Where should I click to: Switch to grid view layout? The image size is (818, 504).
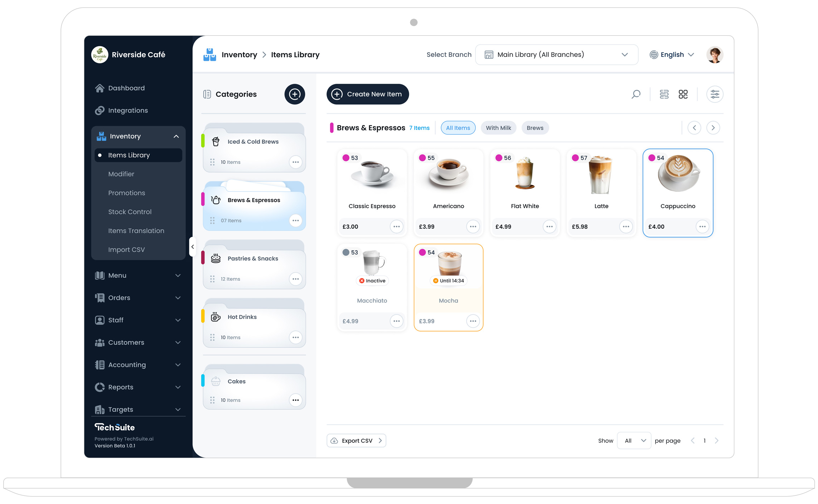683,94
